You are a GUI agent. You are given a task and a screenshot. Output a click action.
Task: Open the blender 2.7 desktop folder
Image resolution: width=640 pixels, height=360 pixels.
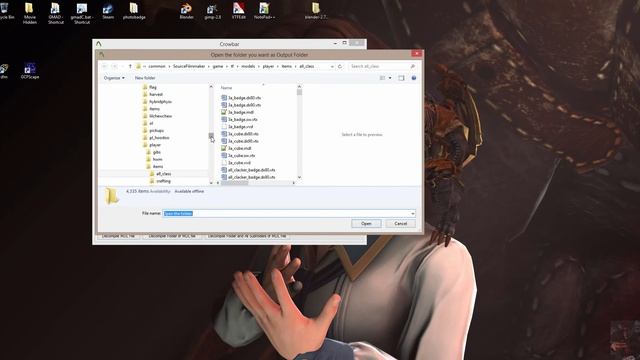[316, 11]
